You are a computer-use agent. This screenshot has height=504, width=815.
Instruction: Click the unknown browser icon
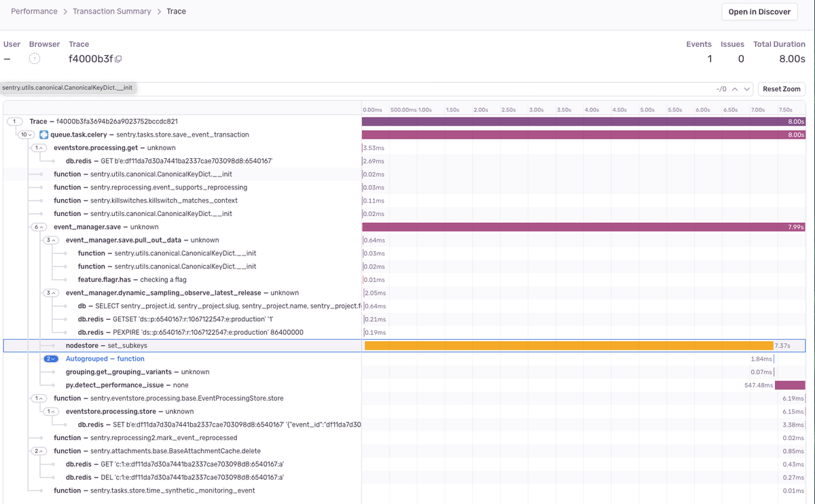[x=35, y=59]
